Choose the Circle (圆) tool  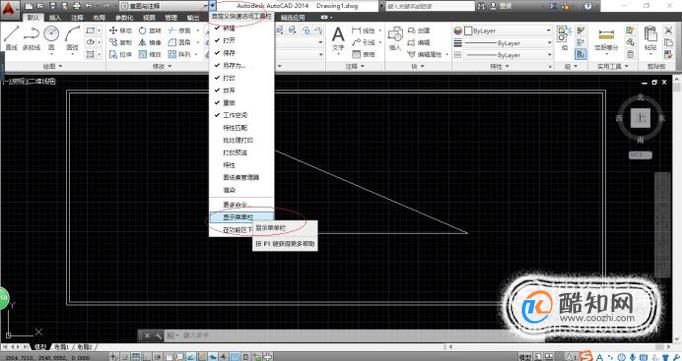click(x=51, y=38)
